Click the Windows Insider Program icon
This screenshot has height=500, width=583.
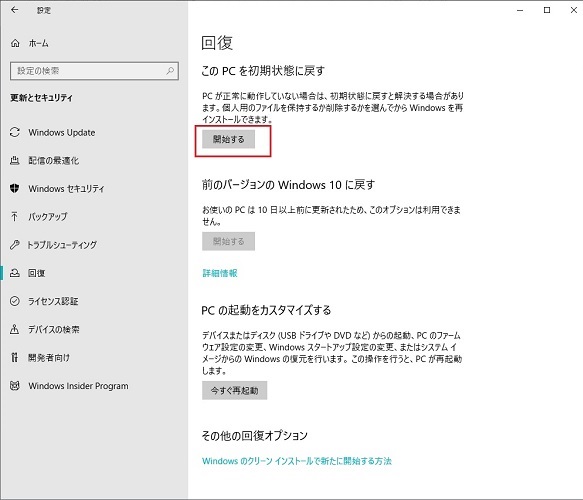click(15, 386)
